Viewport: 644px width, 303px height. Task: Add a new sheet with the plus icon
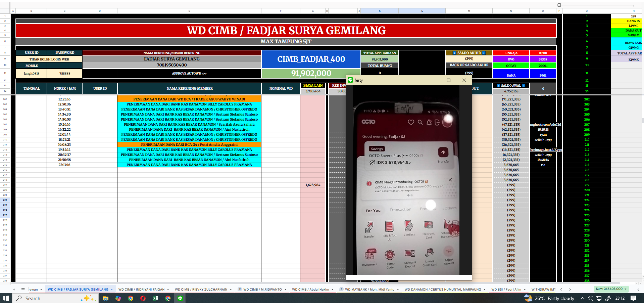[14, 289]
